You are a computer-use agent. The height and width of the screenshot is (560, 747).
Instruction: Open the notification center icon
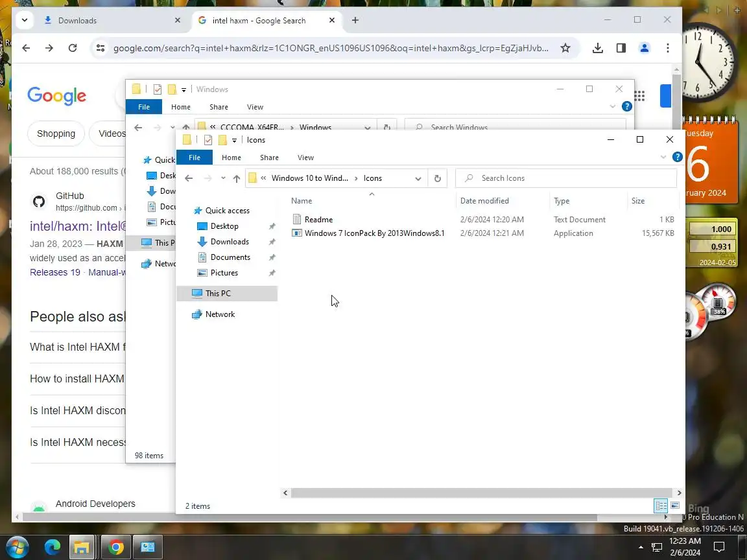(x=719, y=546)
